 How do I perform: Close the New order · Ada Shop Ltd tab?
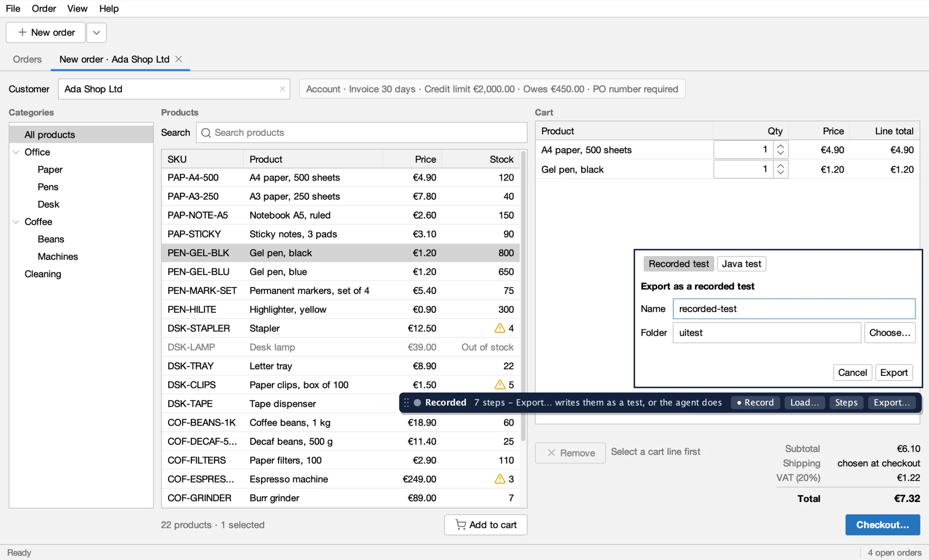[178, 59]
